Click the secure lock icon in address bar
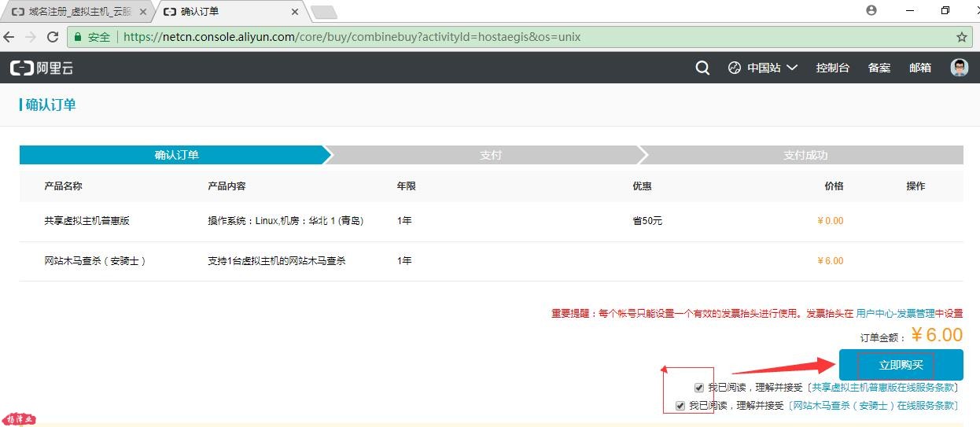 pyautogui.click(x=77, y=37)
